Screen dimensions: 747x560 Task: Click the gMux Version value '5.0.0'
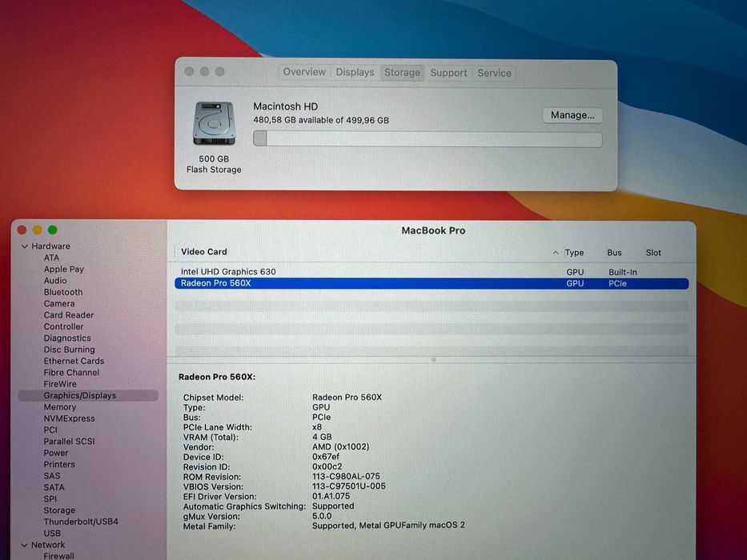[322, 516]
